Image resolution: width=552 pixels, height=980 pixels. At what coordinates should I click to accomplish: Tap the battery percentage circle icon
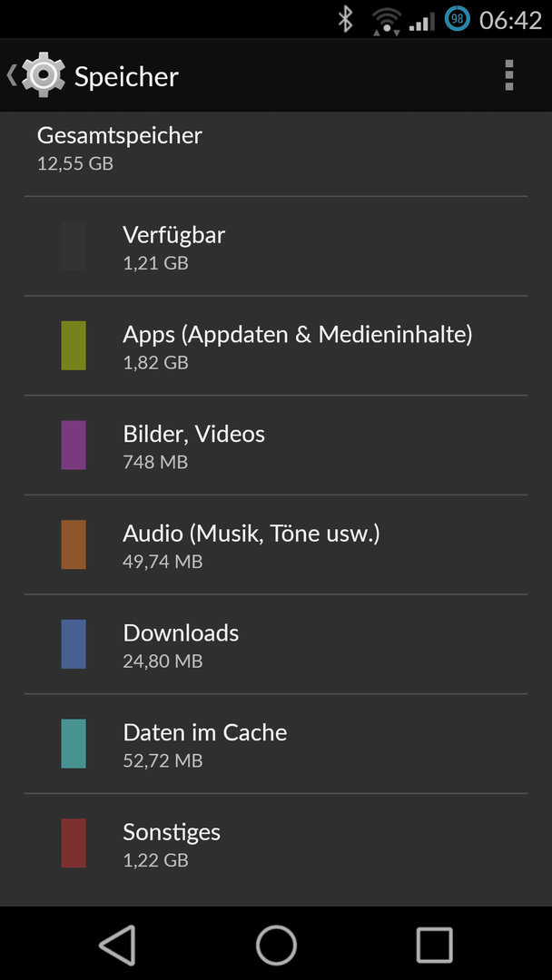[x=457, y=19]
